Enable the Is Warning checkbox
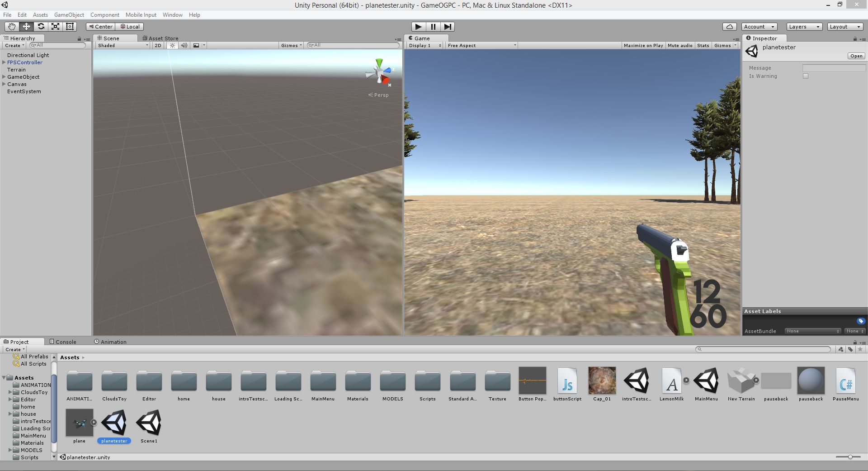 click(806, 76)
